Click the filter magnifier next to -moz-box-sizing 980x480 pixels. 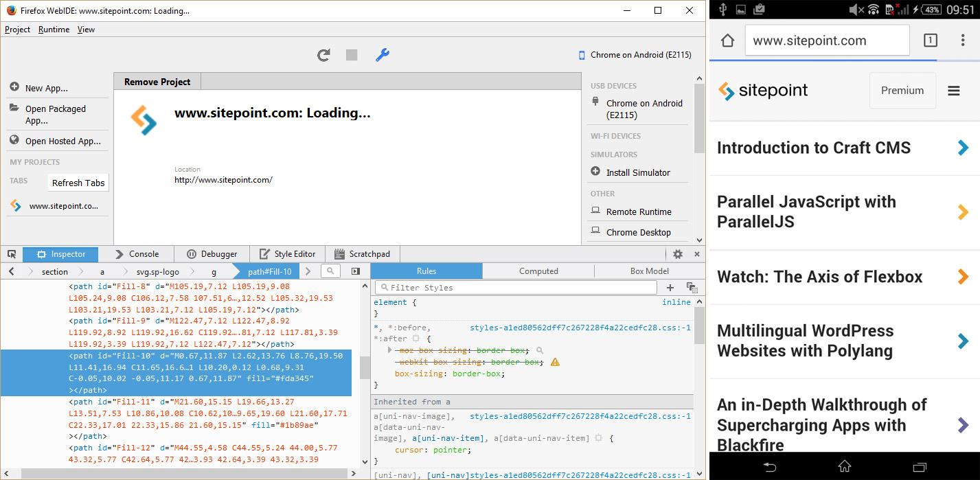point(540,350)
